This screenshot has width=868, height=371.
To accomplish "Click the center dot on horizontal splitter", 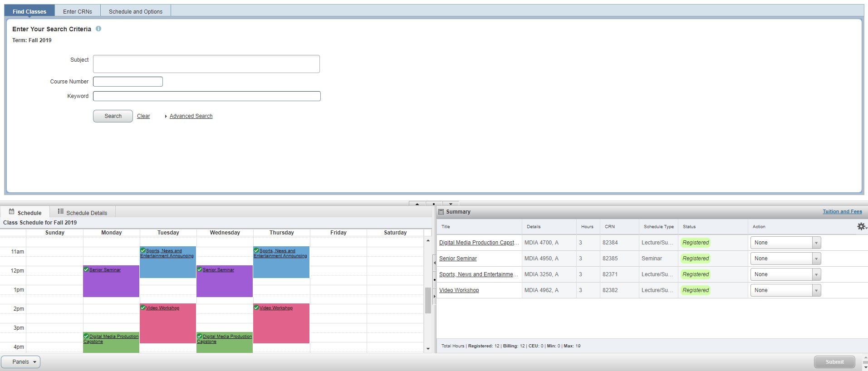I will tap(434, 204).
